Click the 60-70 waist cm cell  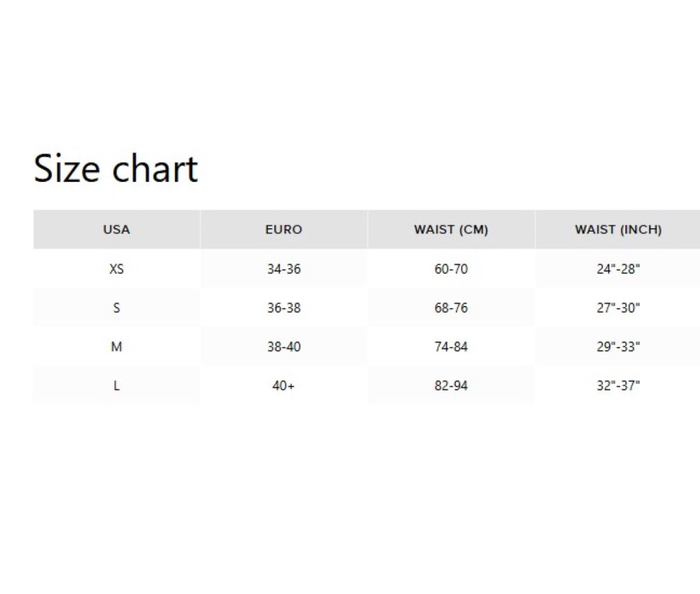[451, 269]
